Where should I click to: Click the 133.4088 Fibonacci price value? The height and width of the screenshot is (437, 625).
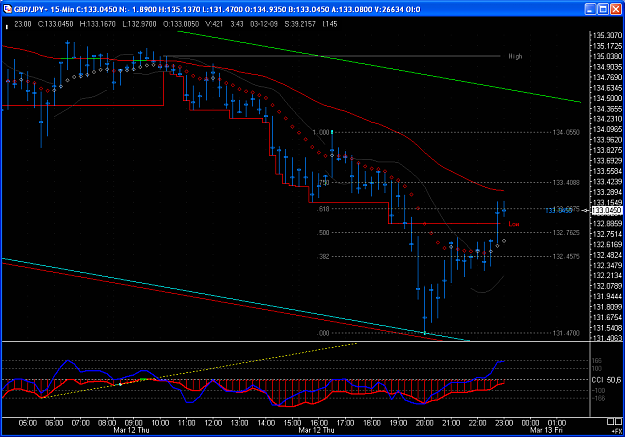(x=566, y=183)
